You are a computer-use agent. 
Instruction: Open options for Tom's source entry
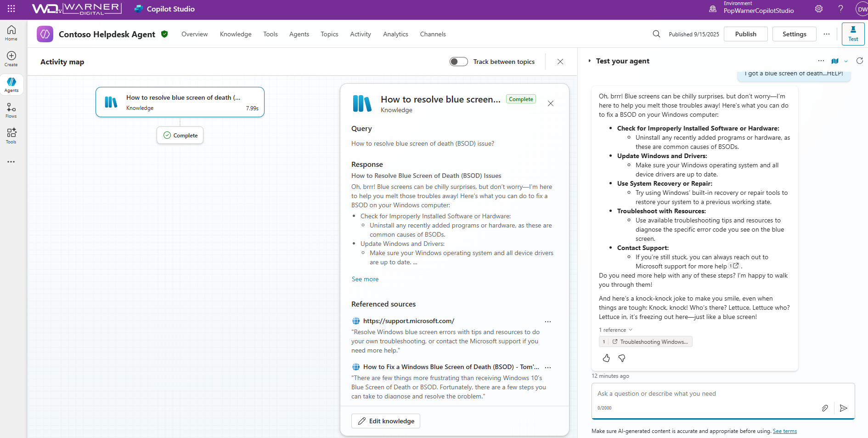pos(548,367)
